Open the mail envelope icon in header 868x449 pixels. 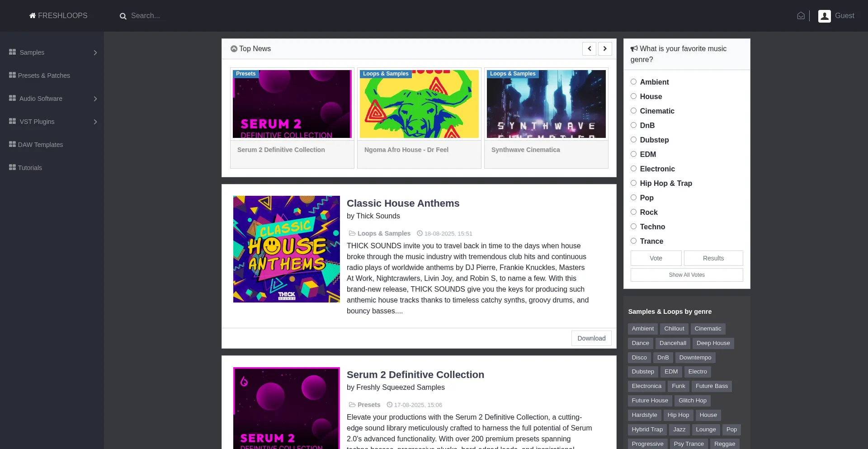pyautogui.click(x=801, y=16)
